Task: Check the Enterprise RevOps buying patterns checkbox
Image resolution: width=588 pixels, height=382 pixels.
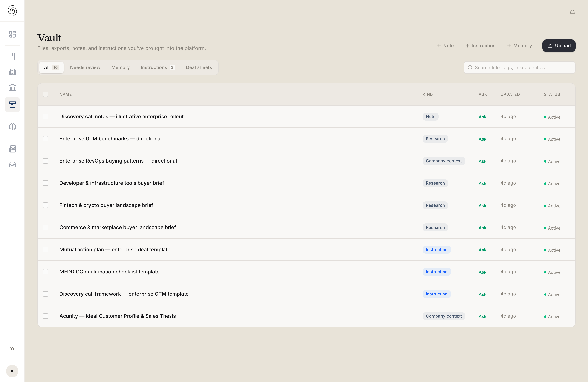Action: coord(45,161)
